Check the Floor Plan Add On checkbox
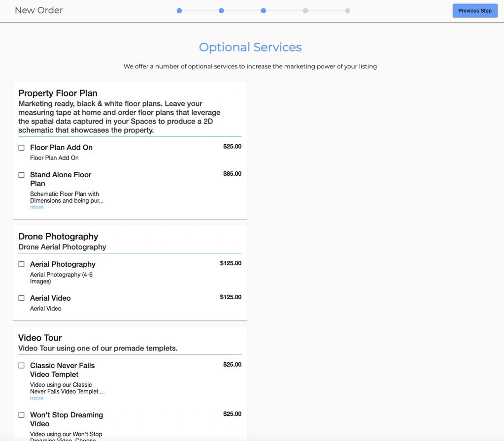Viewport: 504px width, 441px height. [x=22, y=148]
